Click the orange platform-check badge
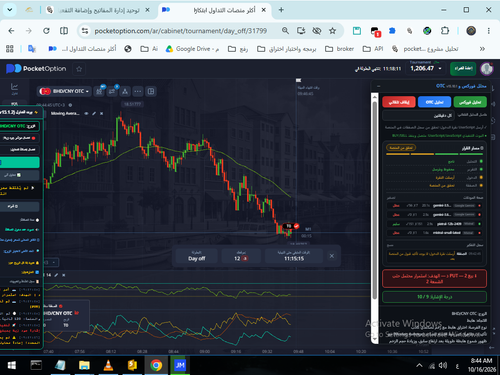Image resolution: width=500 pixels, height=375 pixels. (x=401, y=148)
